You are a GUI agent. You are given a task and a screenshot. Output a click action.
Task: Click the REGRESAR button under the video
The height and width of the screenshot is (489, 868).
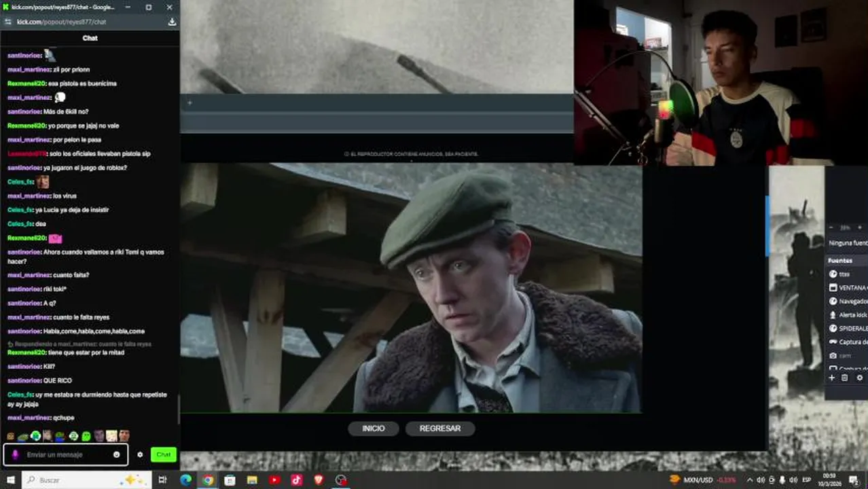439,429
